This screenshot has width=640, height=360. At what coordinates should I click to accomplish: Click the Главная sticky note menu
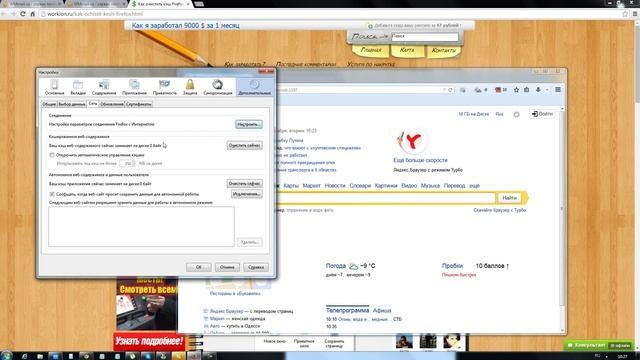(x=371, y=51)
